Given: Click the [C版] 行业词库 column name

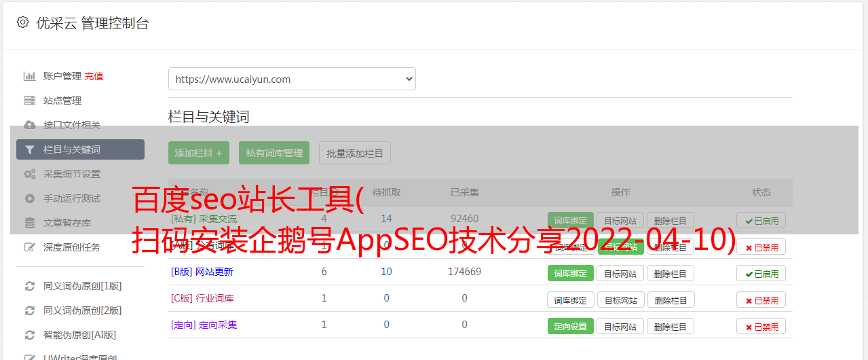Looking at the screenshot, I should 202,298.
